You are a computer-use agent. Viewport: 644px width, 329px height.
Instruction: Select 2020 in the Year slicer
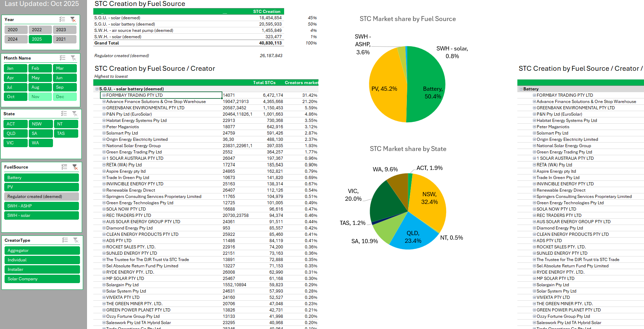(16, 30)
